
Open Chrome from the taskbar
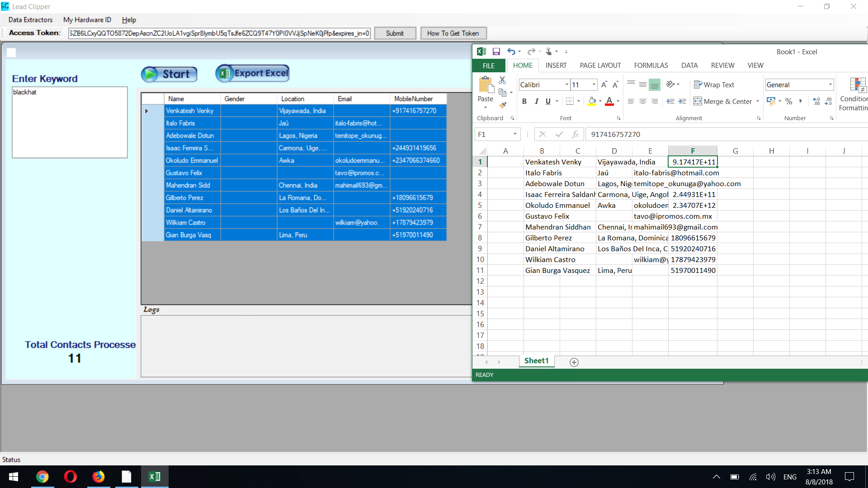tap(42, 477)
